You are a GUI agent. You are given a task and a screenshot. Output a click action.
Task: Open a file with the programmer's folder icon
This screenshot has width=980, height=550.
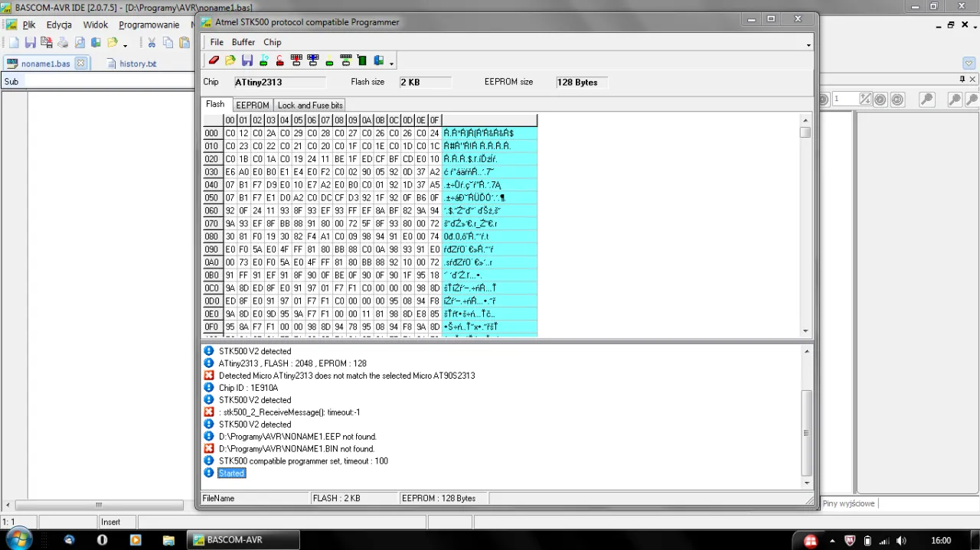230,61
